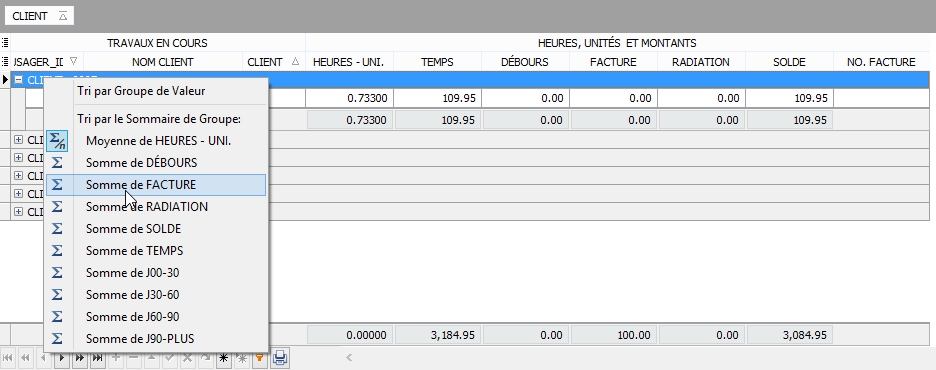Collapse the selected CLIENT group row
The image size is (936, 370).
pyautogui.click(x=19, y=79)
